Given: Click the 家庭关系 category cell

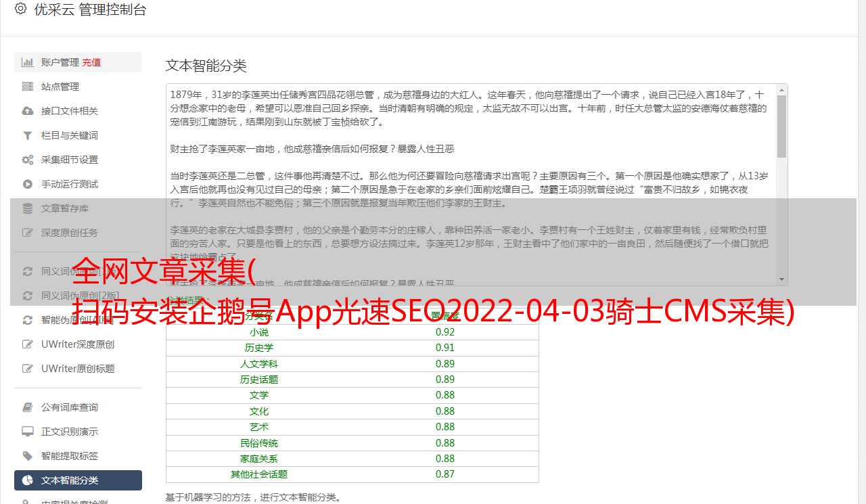Looking at the screenshot, I should click(259, 459).
